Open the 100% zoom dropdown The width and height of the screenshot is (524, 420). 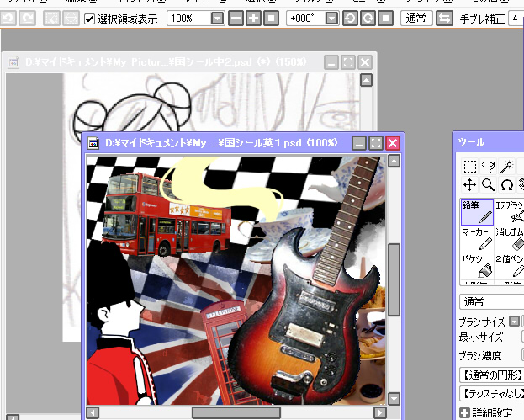pyautogui.click(x=217, y=19)
